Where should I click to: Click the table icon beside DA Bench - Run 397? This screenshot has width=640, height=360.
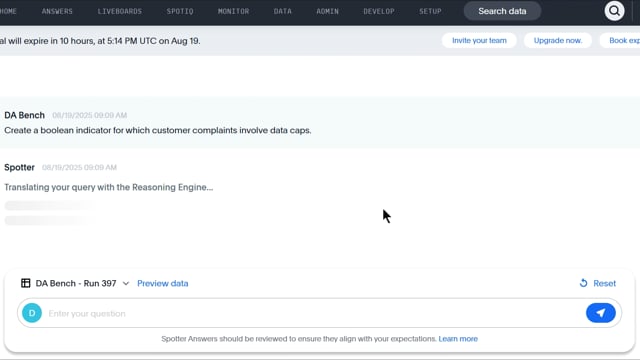point(26,283)
